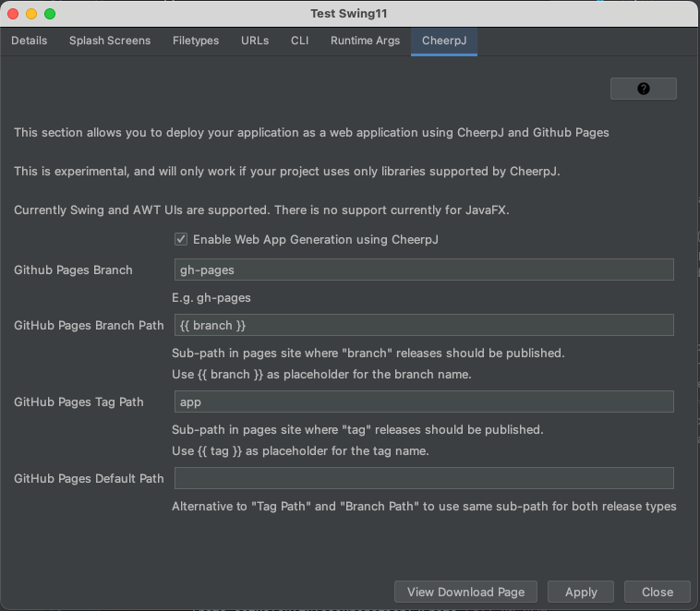
Task: Click the 'Alternative to "Tag Path"' hint text
Action: tap(424, 506)
